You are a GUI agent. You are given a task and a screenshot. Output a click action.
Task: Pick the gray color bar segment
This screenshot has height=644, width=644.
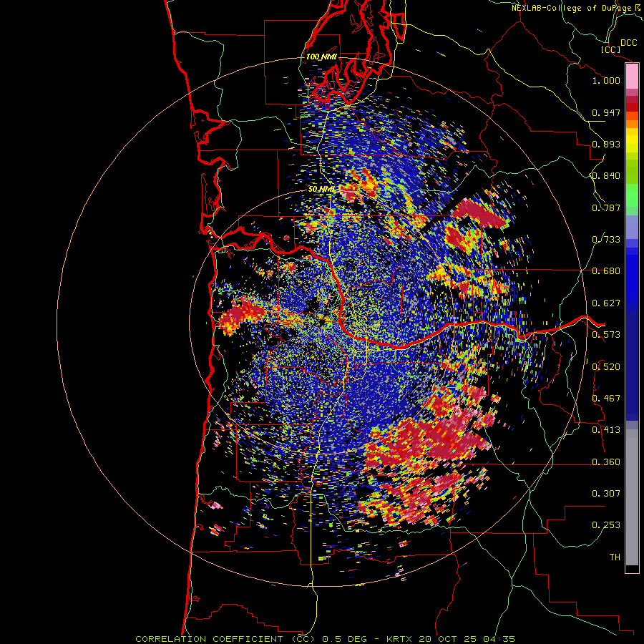632,497
